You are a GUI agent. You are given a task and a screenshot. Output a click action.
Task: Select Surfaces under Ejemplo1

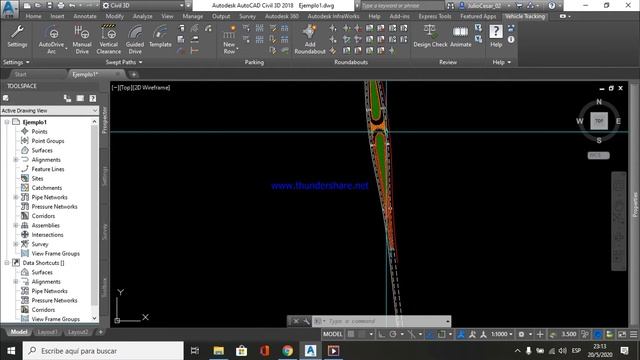click(42, 150)
